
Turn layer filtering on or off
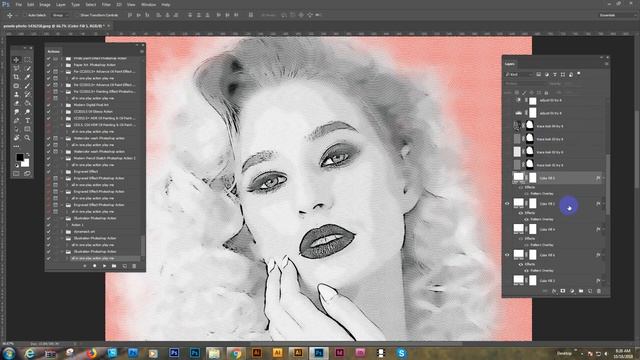click(x=579, y=74)
